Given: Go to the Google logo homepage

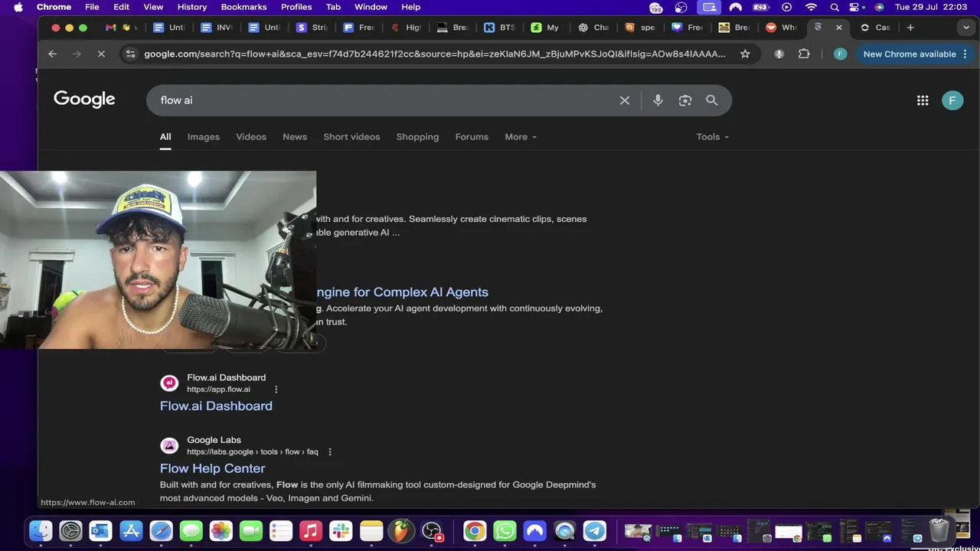Looking at the screenshot, I should coord(84,99).
